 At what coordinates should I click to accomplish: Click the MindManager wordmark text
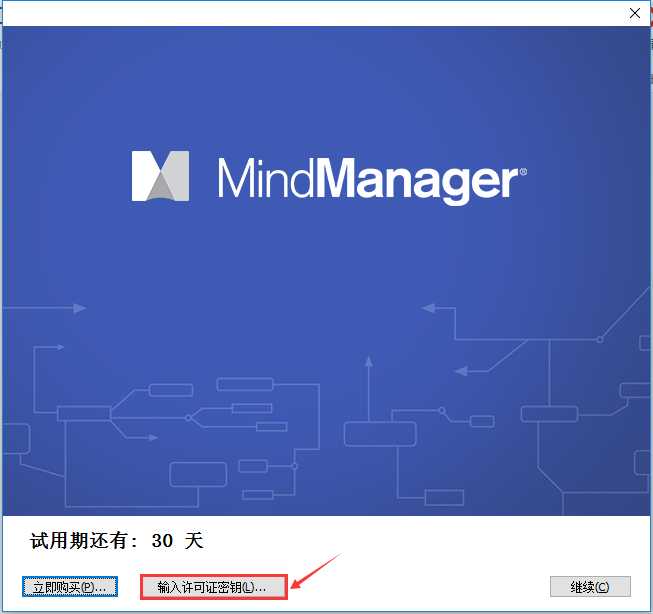372,181
